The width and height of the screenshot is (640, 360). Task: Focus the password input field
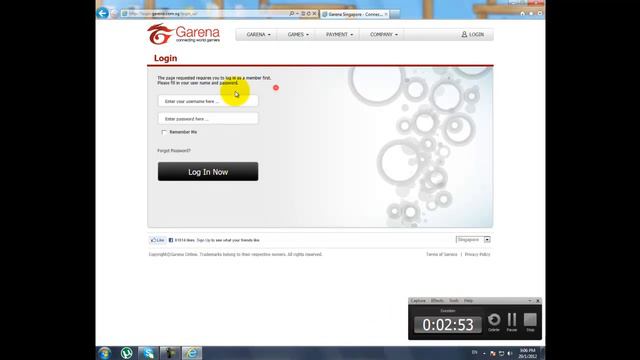point(208,118)
